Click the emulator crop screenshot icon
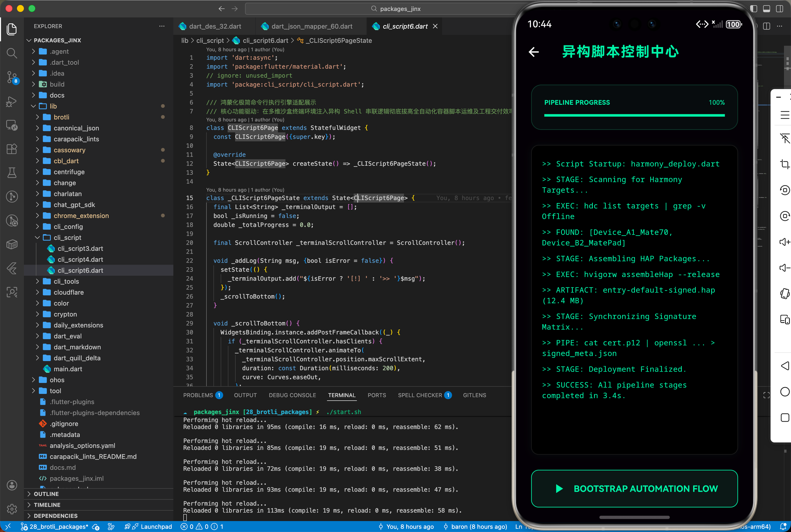Image resolution: width=791 pixels, height=532 pixels. (x=785, y=164)
